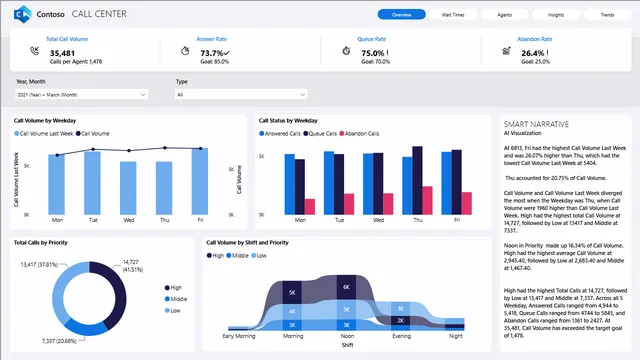The image size is (640, 360).
Task: Open the Overview tab
Action: (x=402, y=15)
